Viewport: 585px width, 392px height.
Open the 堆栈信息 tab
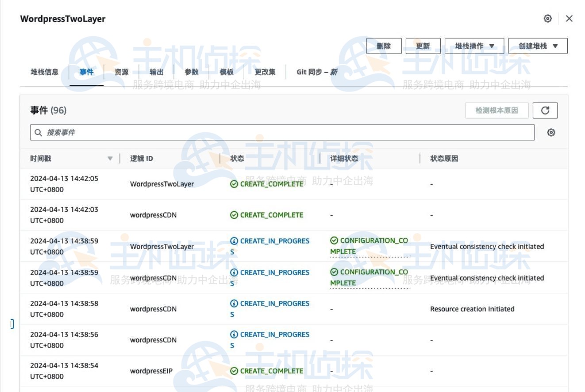(44, 72)
